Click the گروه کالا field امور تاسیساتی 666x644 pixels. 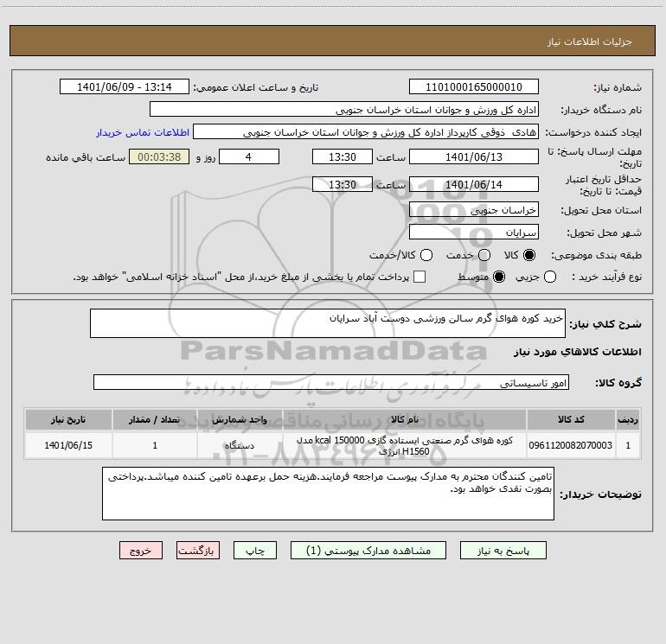click(331, 382)
